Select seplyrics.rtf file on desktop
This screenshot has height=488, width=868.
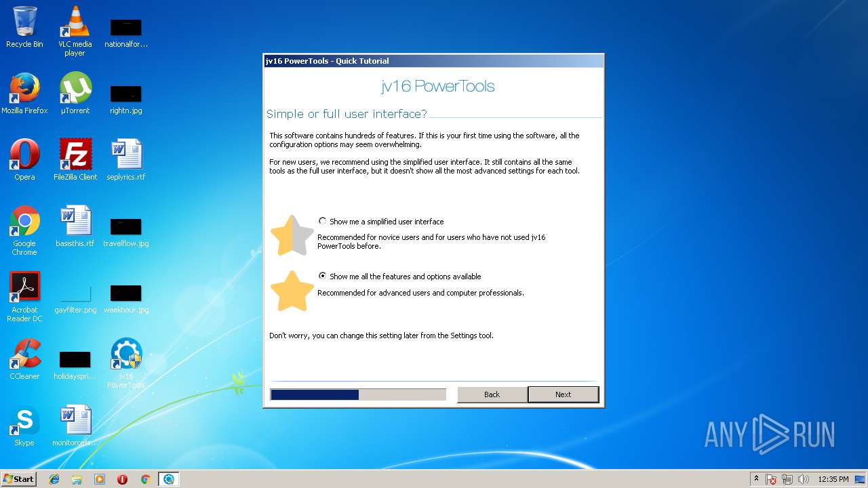tap(126, 161)
